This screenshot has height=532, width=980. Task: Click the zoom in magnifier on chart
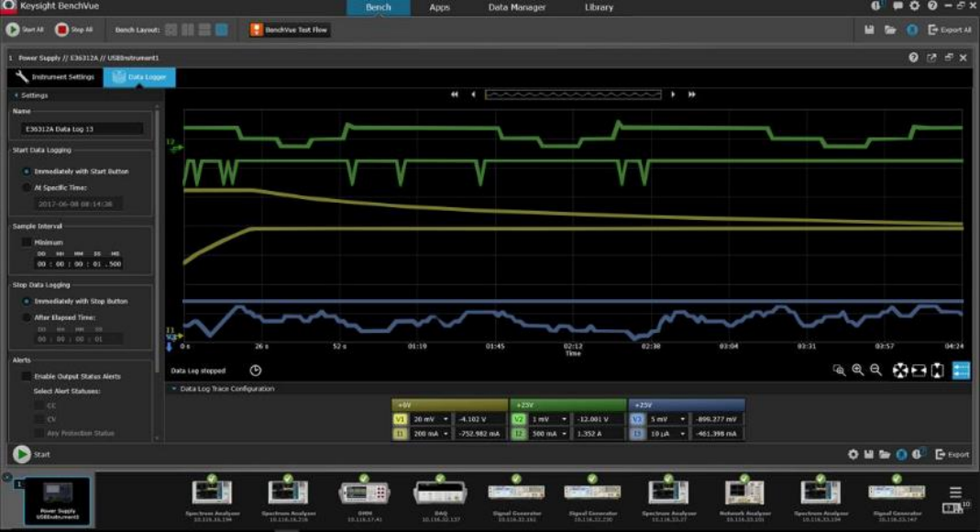[x=858, y=370]
